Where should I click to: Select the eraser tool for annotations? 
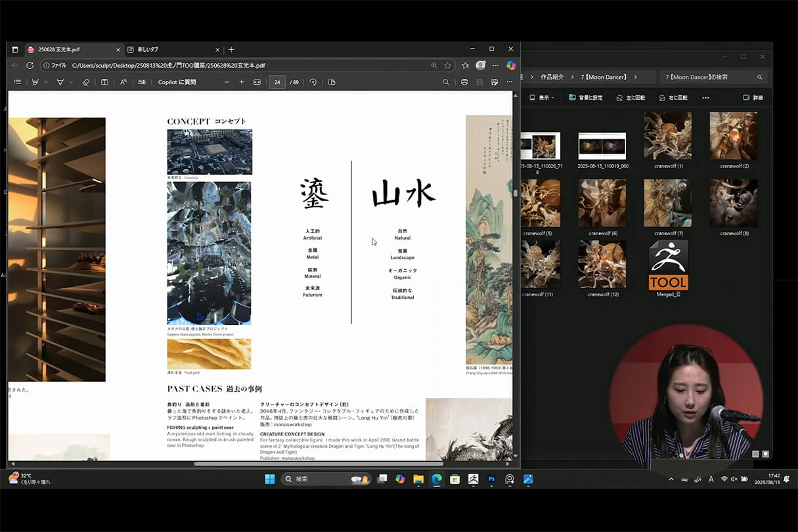coord(86,81)
